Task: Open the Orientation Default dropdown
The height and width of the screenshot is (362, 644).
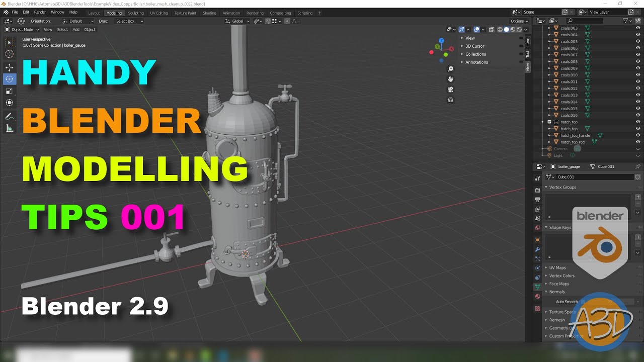Action: click(78, 21)
